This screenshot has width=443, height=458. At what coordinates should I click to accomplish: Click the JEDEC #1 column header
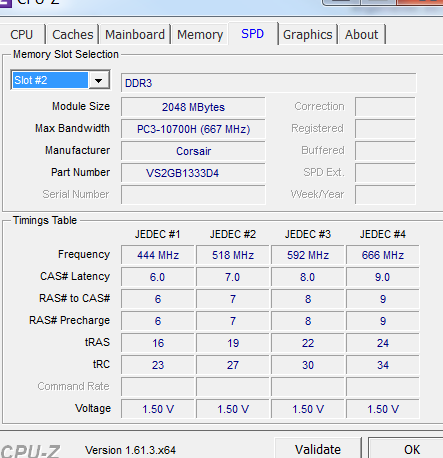(x=158, y=234)
